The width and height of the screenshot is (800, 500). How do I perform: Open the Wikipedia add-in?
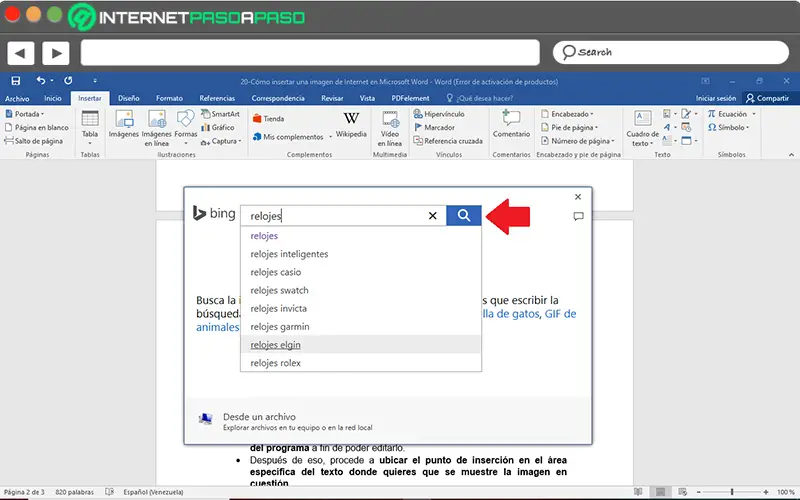point(351,124)
